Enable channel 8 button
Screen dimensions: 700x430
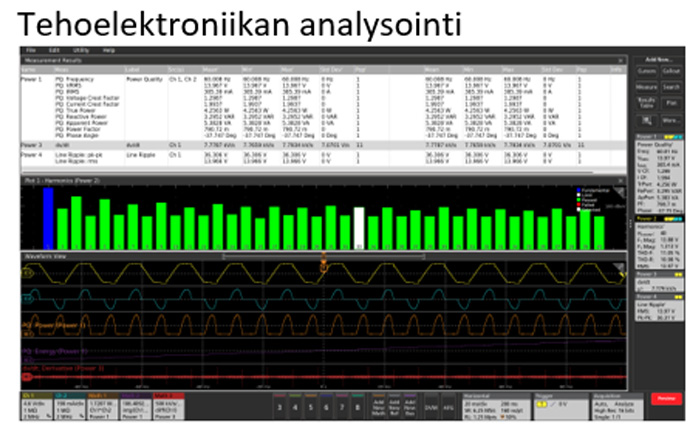coord(357,407)
